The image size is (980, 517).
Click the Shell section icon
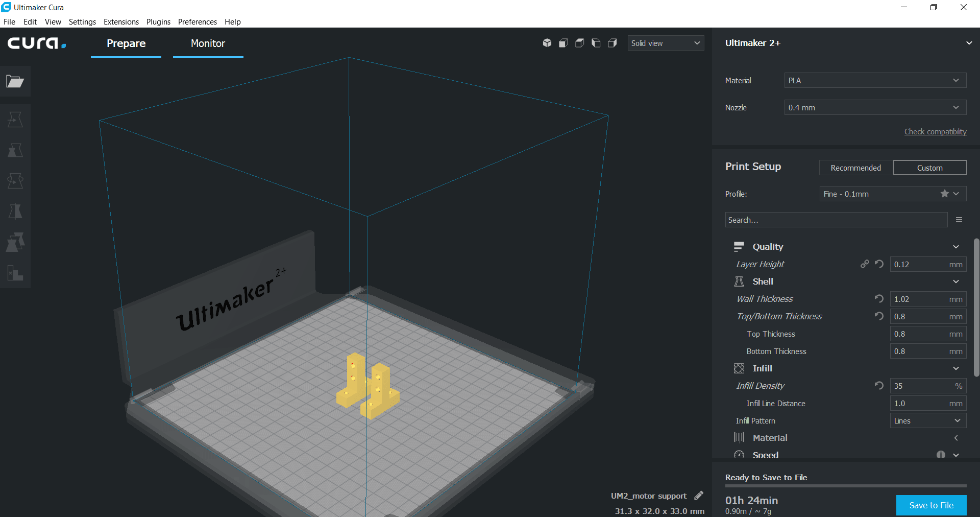(739, 281)
